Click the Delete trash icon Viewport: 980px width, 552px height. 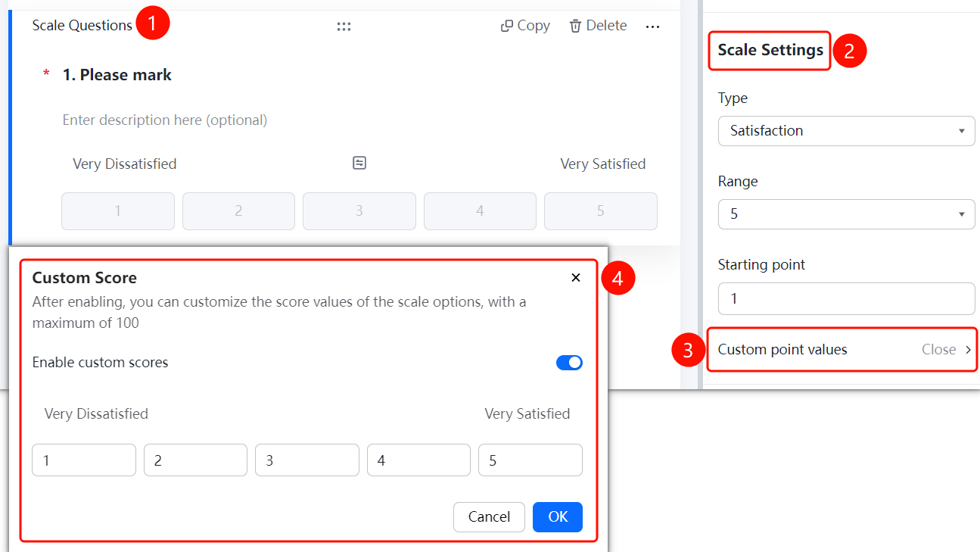[576, 27]
